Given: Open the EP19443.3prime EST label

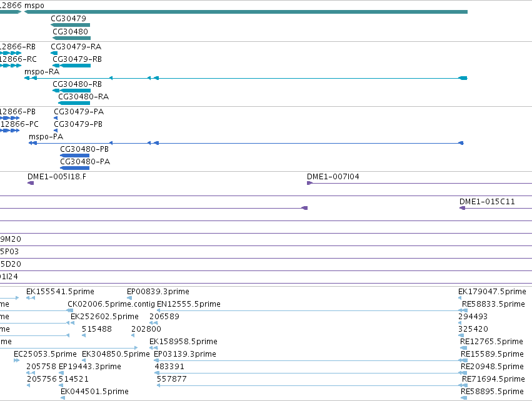Looking at the screenshot, I should tap(90, 367).
